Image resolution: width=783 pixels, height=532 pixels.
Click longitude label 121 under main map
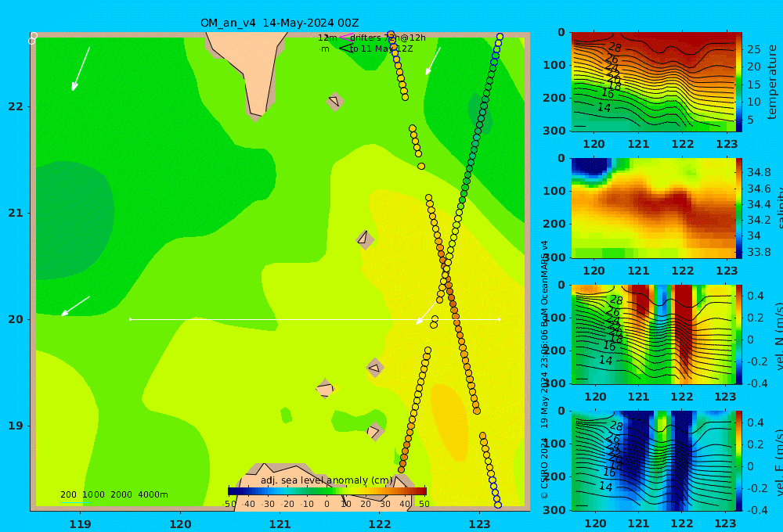tap(280, 524)
